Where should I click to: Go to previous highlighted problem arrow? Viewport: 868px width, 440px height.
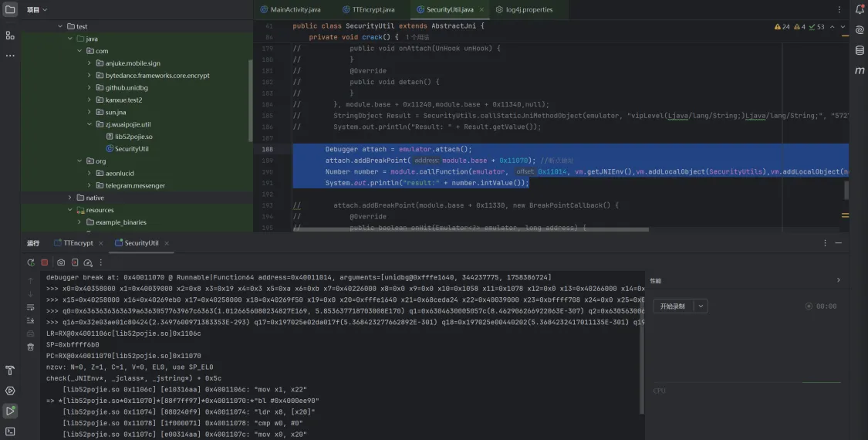[x=832, y=26]
